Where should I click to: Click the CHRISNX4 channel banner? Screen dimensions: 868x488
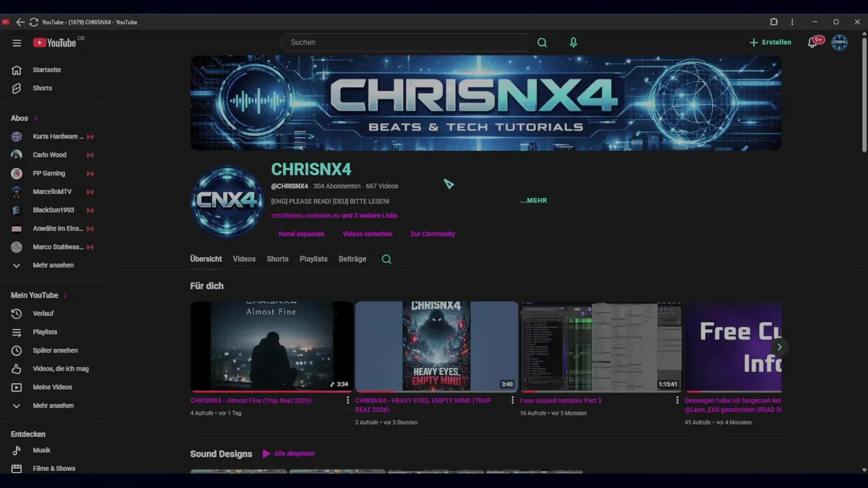pyautogui.click(x=486, y=103)
